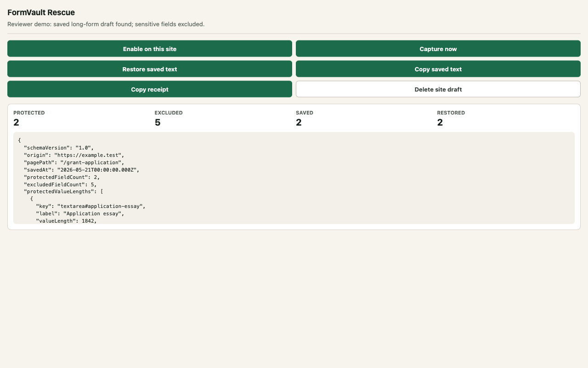Select the RESTORED stat label
588x368 pixels.
(x=451, y=113)
